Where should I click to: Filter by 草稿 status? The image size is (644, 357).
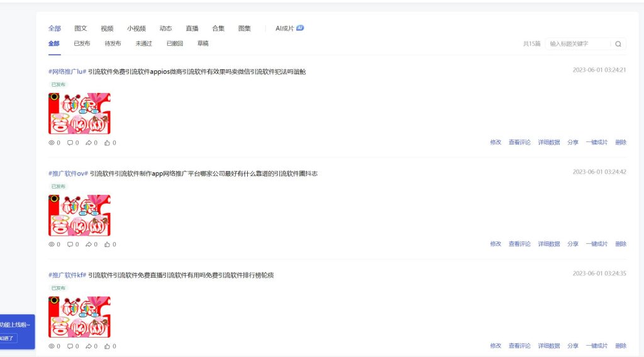click(203, 43)
